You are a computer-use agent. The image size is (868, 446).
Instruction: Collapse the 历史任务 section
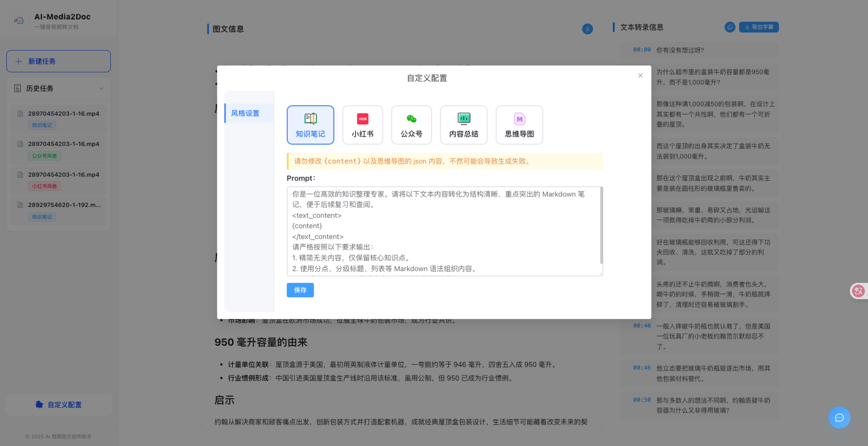point(101,88)
